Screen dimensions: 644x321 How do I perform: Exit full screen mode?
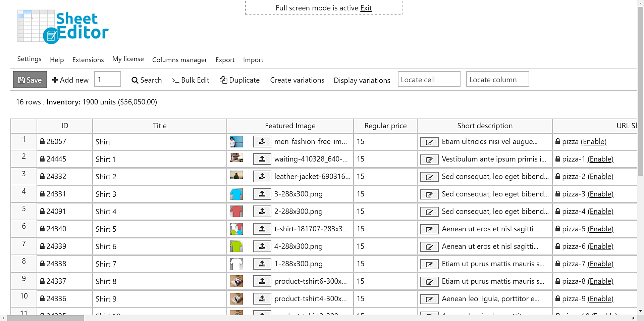(366, 8)
